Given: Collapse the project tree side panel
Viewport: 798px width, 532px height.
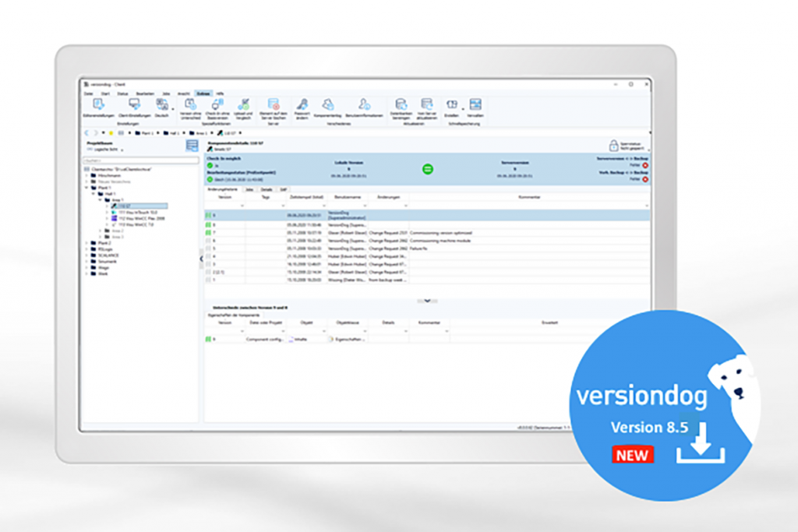Looking at the screenshot, I should click(201, 258).
